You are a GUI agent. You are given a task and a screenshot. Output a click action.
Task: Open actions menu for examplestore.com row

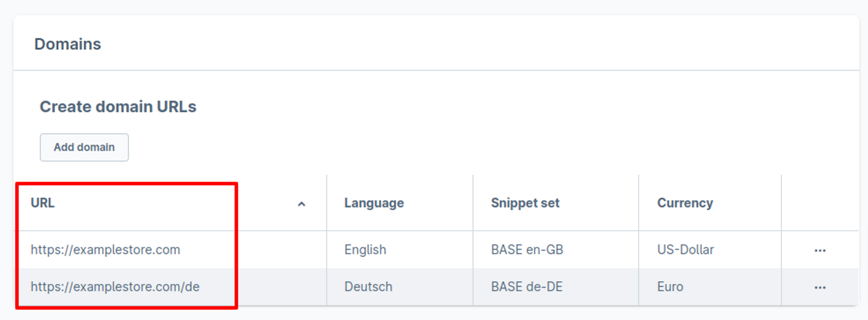pos(820,251)
